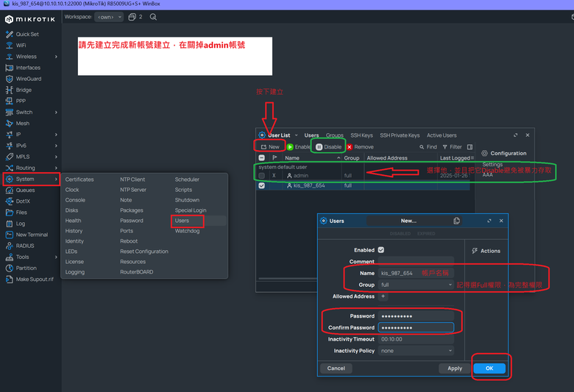Image resolution: width=574 pixels, height=392 pixels.
Task: Click Enable in the User List toolbar
Action: pyautogui.click(x=298, y=147)
